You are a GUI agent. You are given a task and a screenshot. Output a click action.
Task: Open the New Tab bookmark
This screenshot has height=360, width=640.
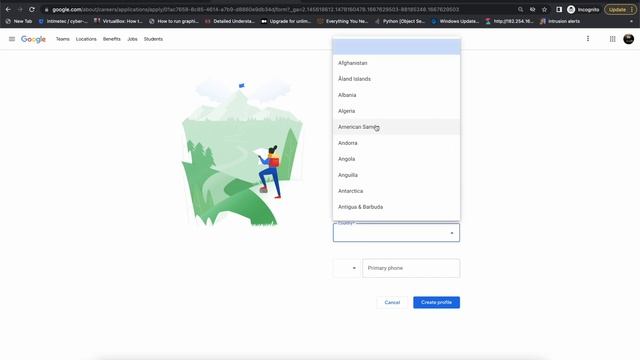point(19,21)
